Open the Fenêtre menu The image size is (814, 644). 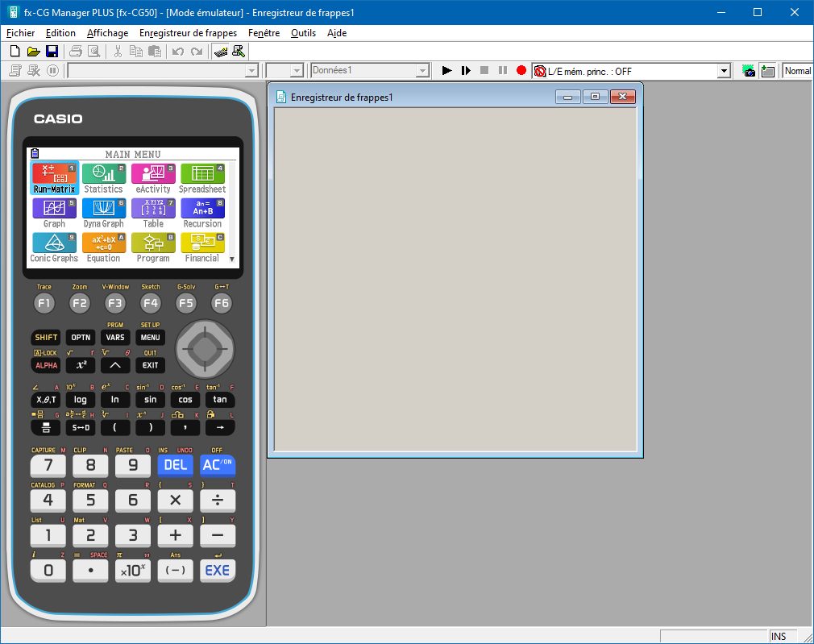pos(264,33)
